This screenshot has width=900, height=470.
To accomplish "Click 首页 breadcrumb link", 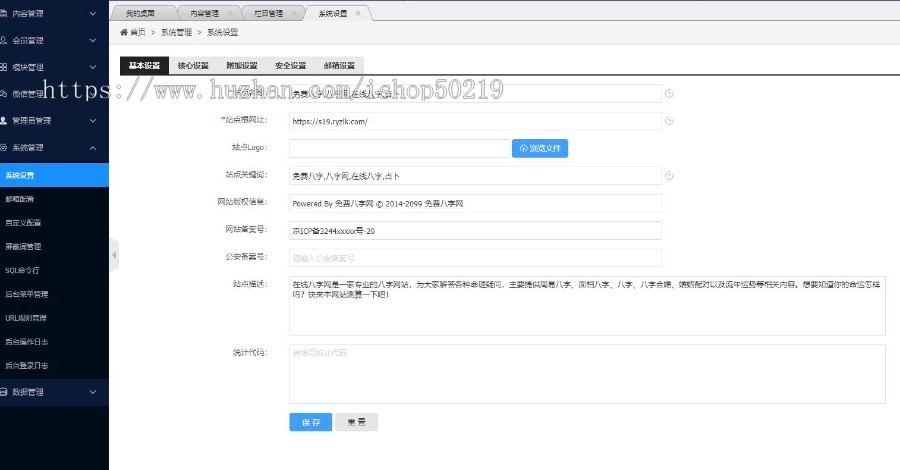I will coord(138,32).
